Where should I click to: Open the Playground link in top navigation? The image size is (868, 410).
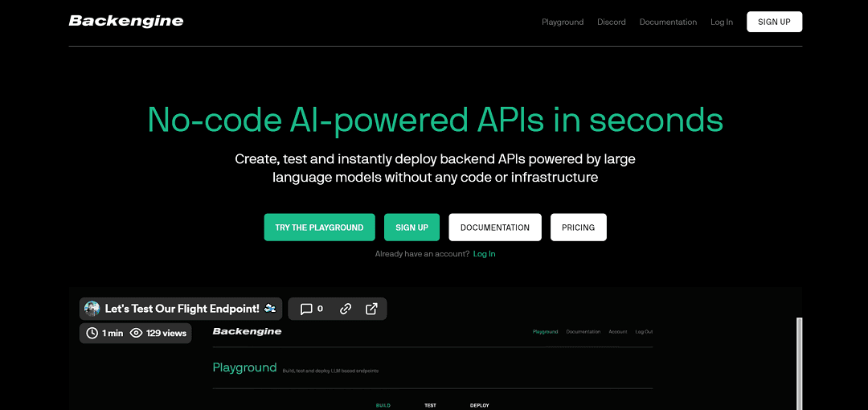coord(563,23)
